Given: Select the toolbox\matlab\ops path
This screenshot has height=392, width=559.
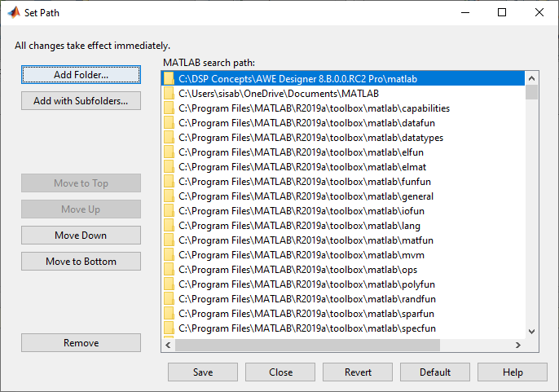Looking at the screenshot, I should click(344, 270).
